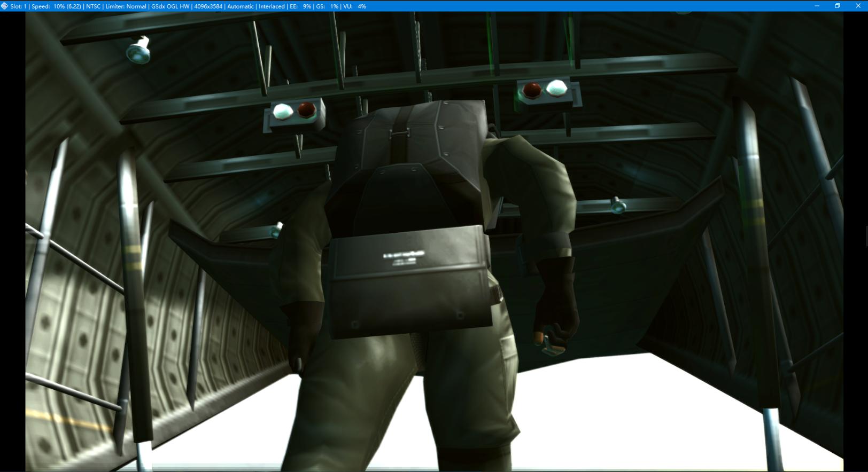Restore down the emulator game window
Screen dimensions: 868x472
(x=838, y=6)
